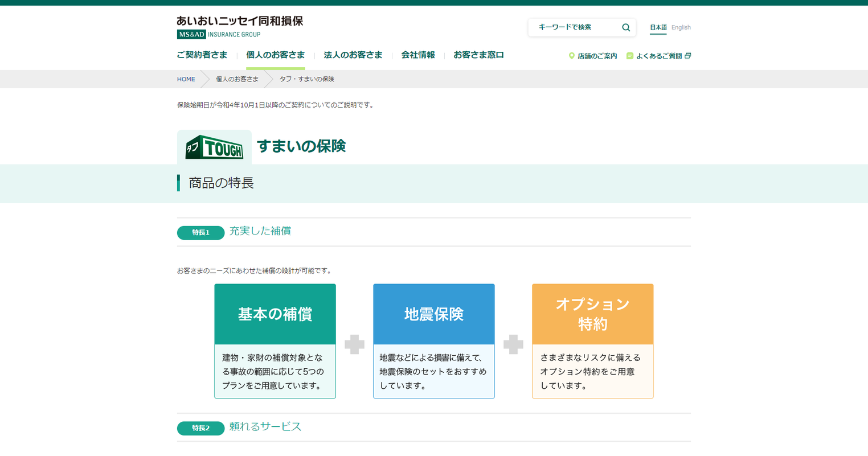Open the ご契約者さま menu
This screenshot has height=456, width=868.
(202, 55)
